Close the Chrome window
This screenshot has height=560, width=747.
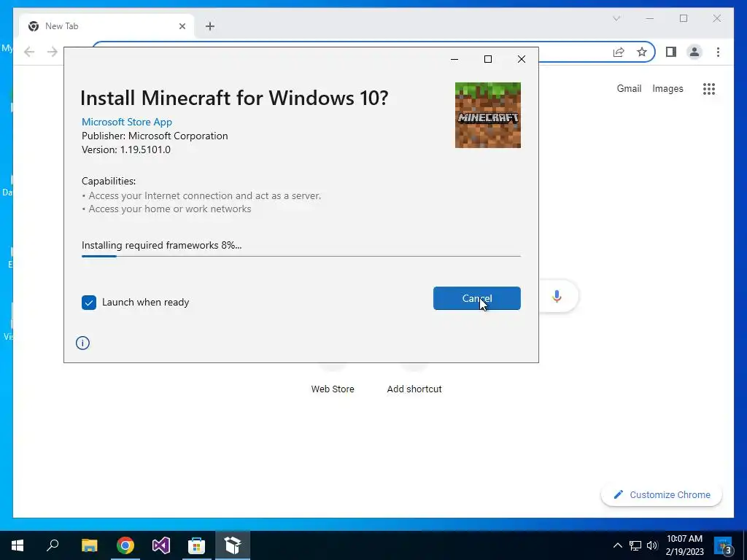tap(717, 18)
